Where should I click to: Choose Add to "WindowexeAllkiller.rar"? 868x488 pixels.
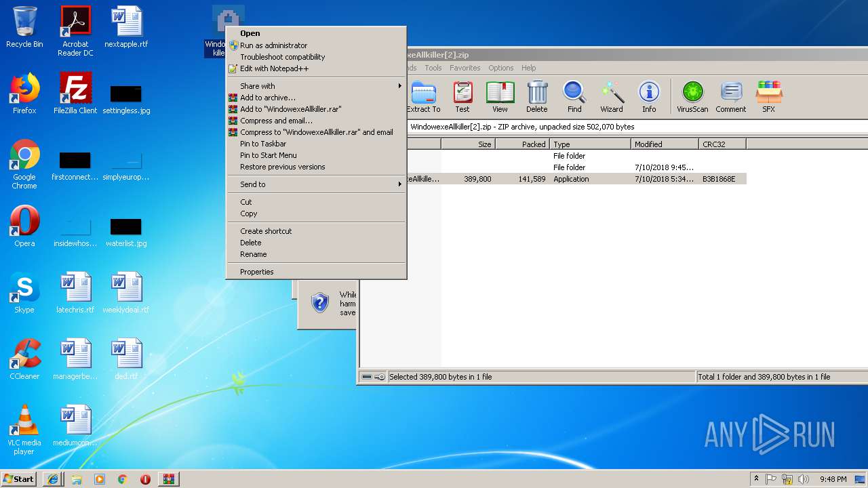[316, 109]
